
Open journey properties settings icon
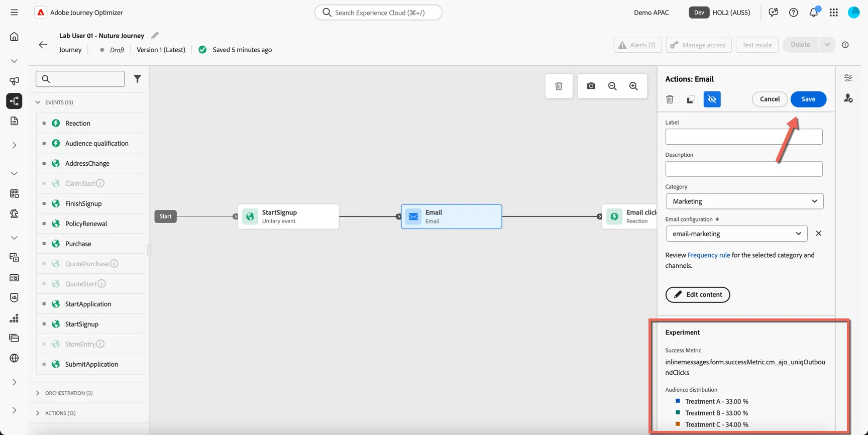[848, 78]
